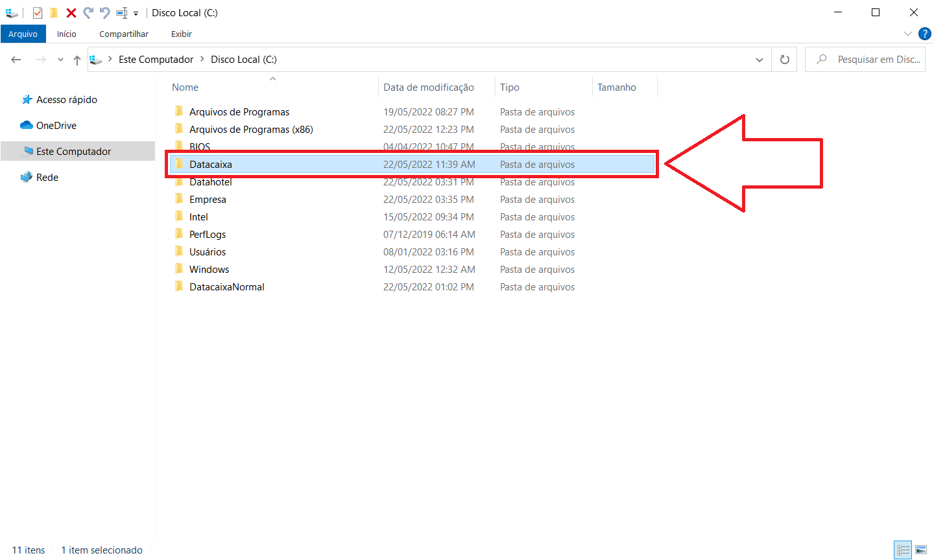Sort files by the Data de modificação column
Screen dimensions: 934x560
click(x=428, y=87)
